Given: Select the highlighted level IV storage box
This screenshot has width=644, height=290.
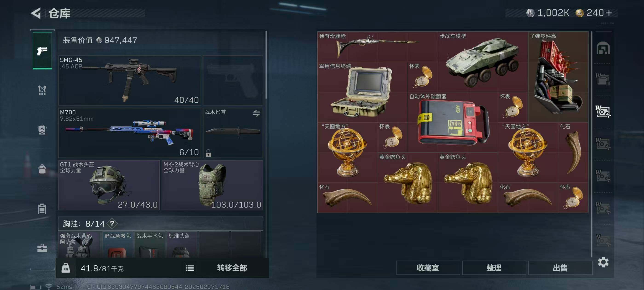Looking at the screenshot, I should click(603, 111).
